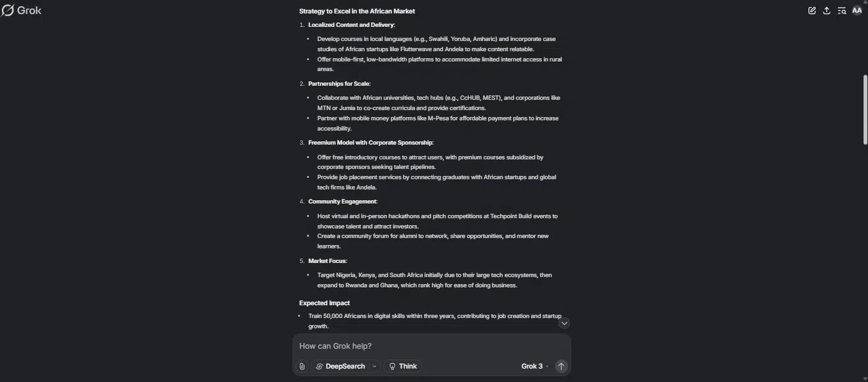Click the "Expected Impact" heading text
Screen dimensions: 868x382
point(324,303)
